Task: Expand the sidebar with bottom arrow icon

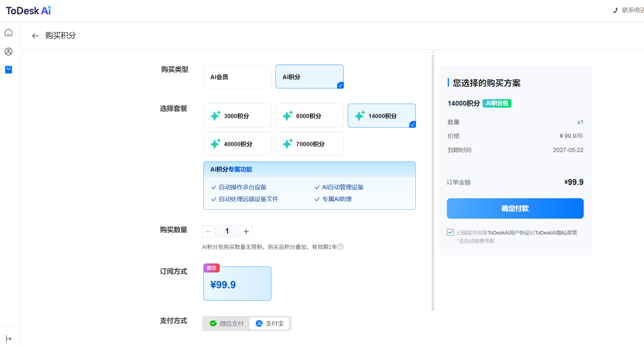Action: tap(8, 338)
